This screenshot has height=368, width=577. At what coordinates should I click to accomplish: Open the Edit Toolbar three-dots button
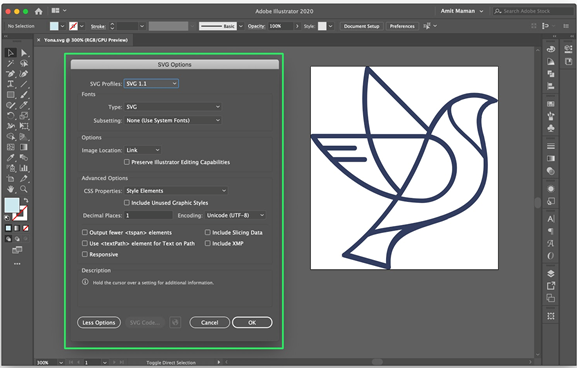tap(17, 264)
